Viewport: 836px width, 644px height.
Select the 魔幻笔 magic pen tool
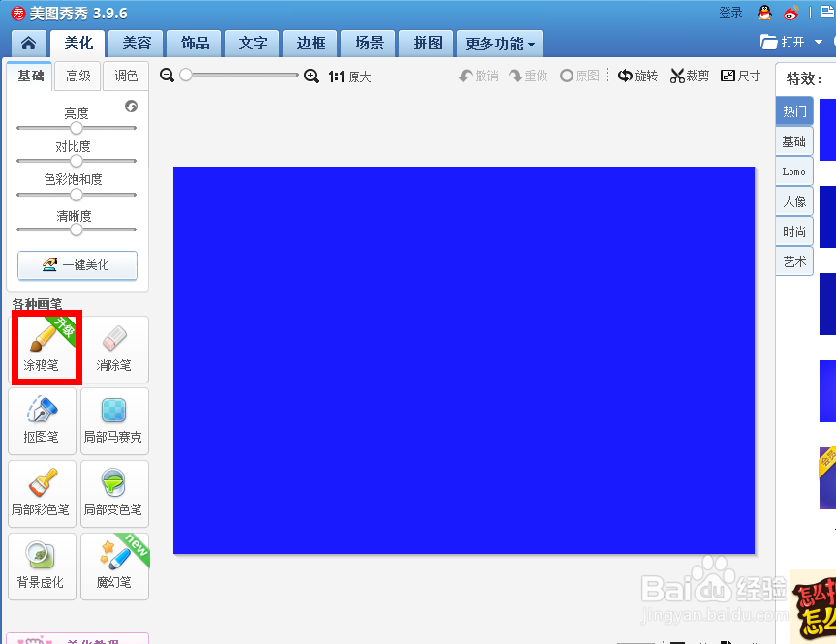114,567
